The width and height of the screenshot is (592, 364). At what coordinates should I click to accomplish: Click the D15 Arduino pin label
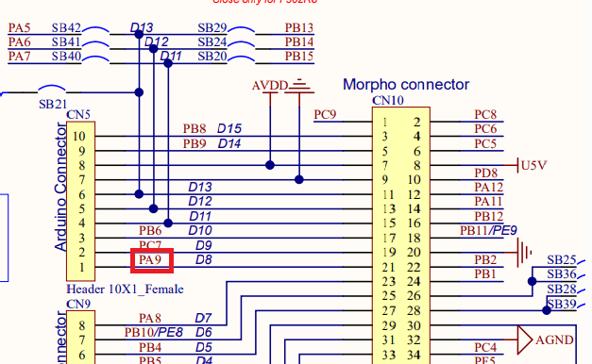click(229, 128)
